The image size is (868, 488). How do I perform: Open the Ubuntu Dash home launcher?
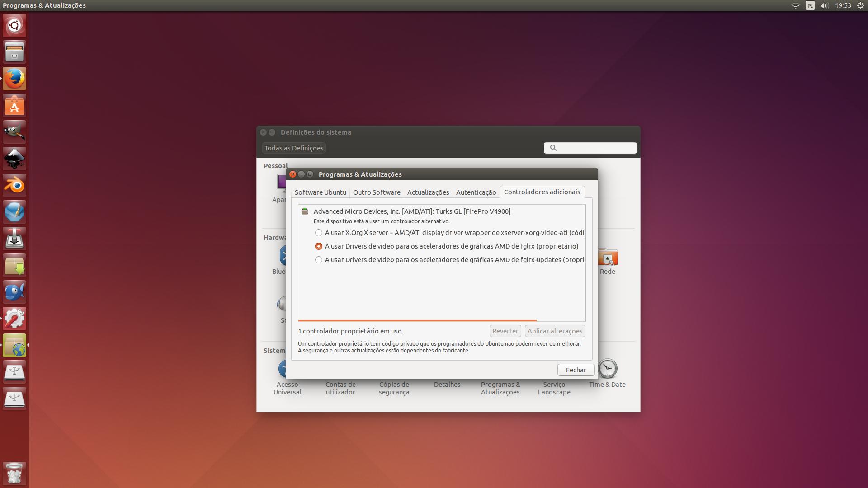point(14,25)
